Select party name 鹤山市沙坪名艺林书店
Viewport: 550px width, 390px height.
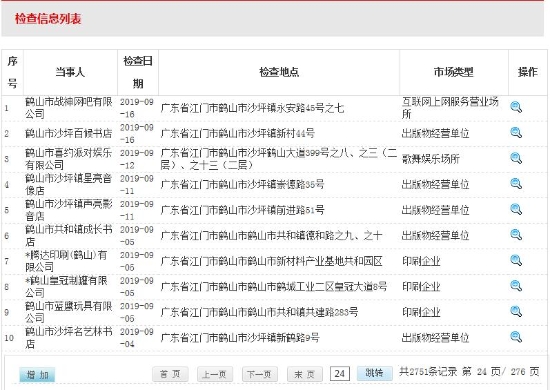tap(68, 337)
